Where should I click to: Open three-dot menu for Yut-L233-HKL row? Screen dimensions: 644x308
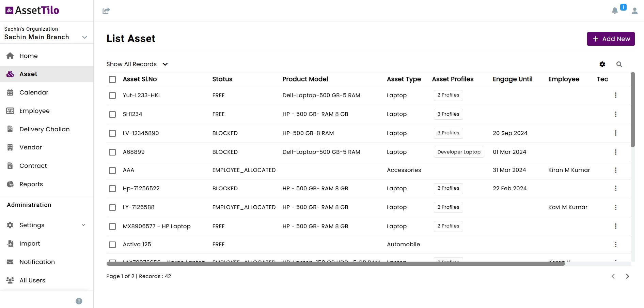(615, 95)
